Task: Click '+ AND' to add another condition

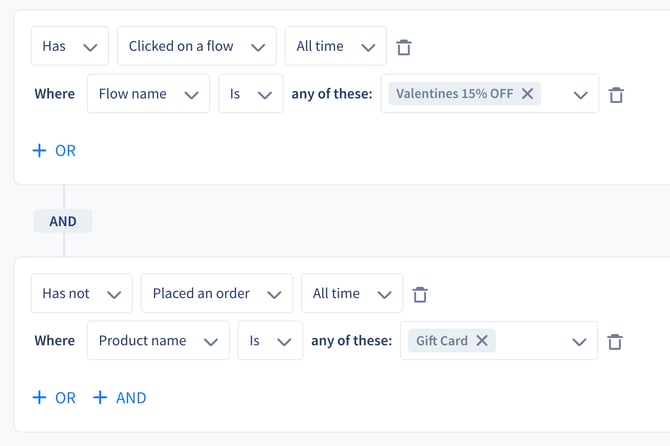Action: point(120,398)
